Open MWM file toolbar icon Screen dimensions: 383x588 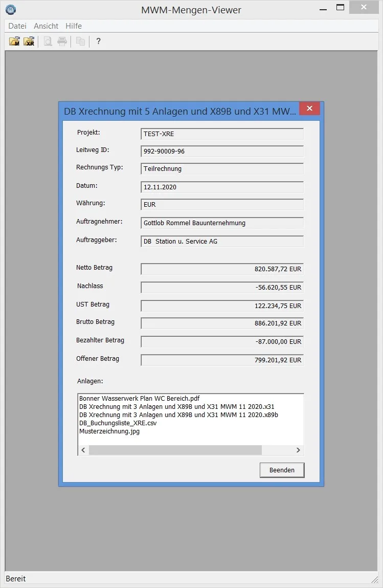pyautogui.click(x=15, y=41)
